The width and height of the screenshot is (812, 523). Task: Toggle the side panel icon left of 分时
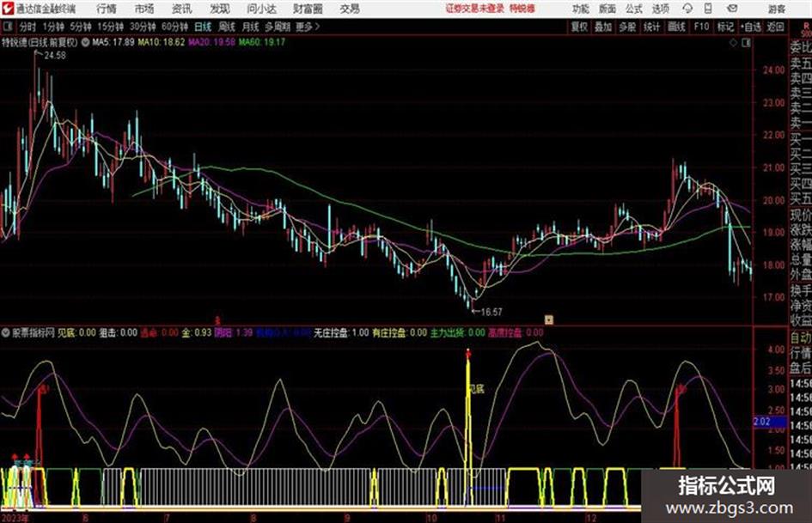(7, 27)
